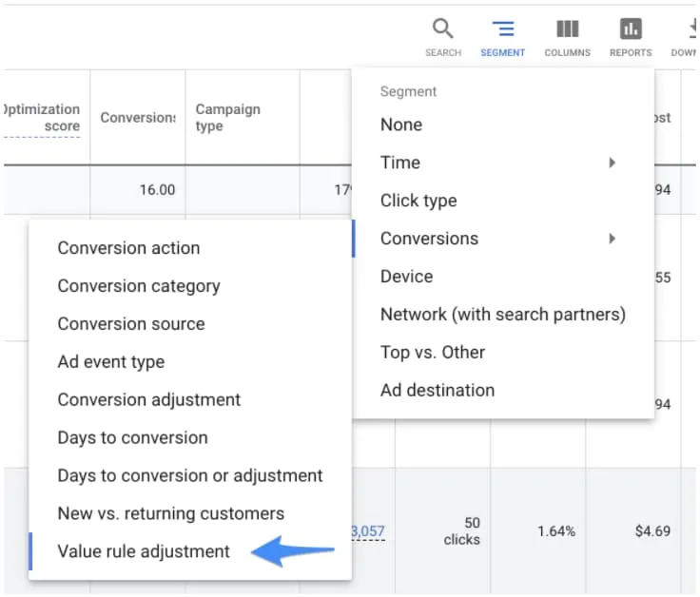
Task: Click the Optimization score column header
Action: point(44,118)
